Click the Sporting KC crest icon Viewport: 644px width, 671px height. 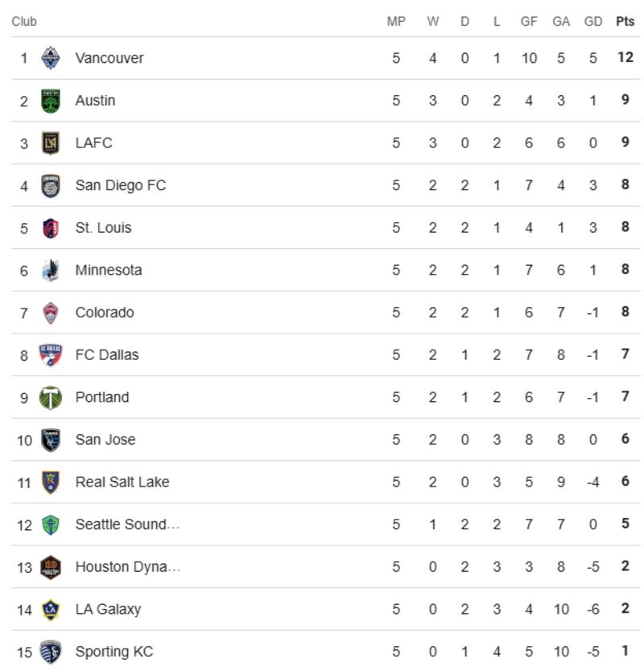[51, 652]
